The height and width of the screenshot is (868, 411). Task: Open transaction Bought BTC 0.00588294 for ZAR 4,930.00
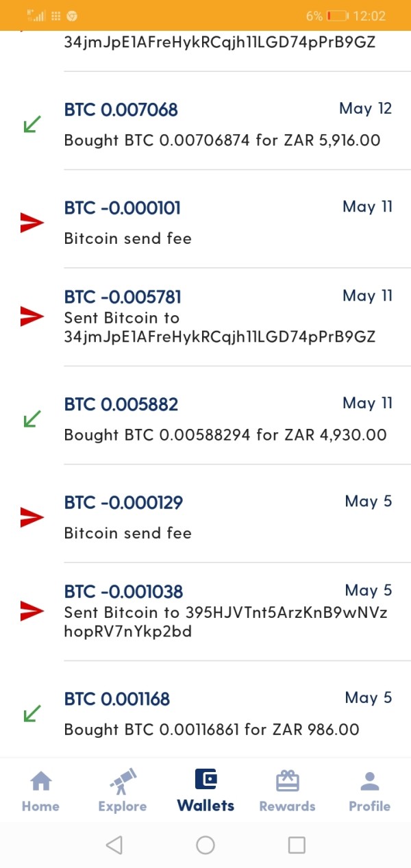(x=225, y=434)
